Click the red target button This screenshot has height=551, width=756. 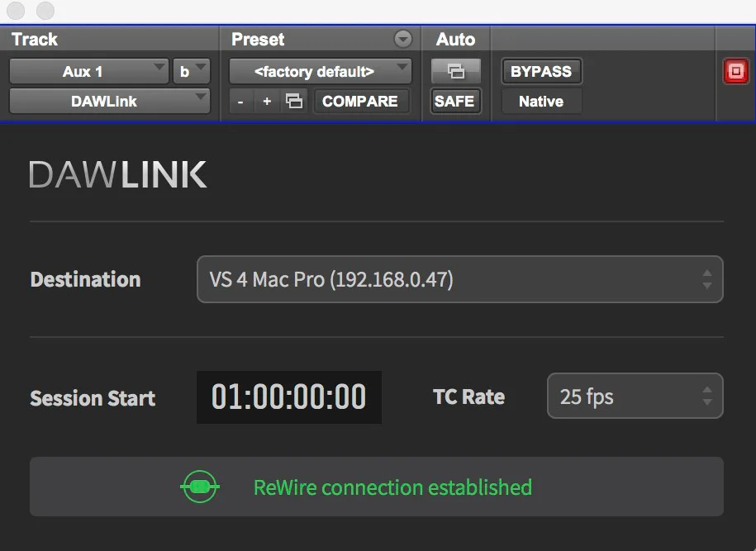tap(735, 71)
